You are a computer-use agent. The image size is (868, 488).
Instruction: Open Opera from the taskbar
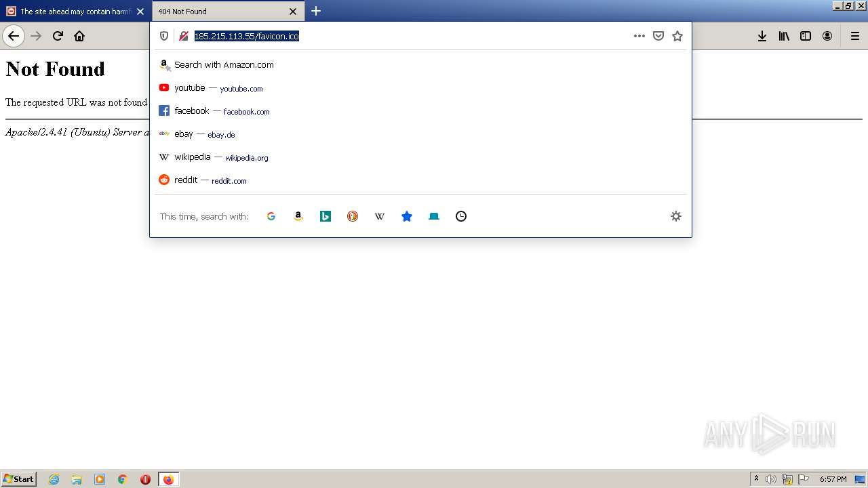click(145, 479)
